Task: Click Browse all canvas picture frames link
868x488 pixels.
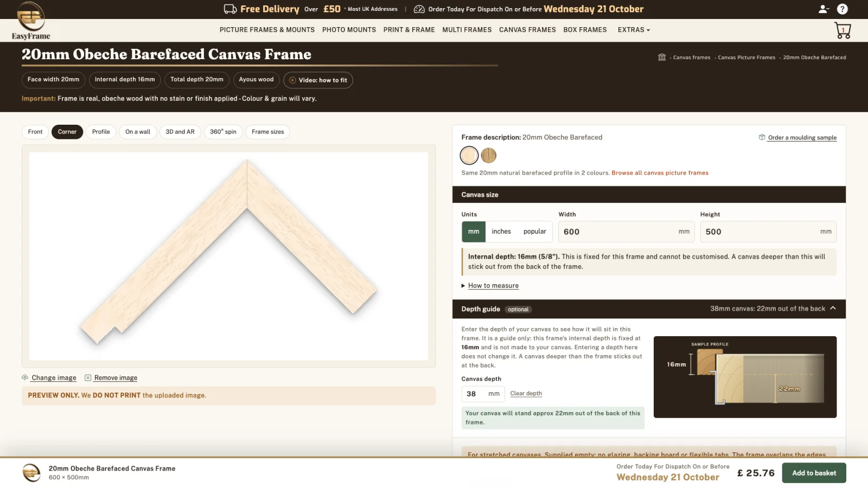Action: (x=660, y=173)
